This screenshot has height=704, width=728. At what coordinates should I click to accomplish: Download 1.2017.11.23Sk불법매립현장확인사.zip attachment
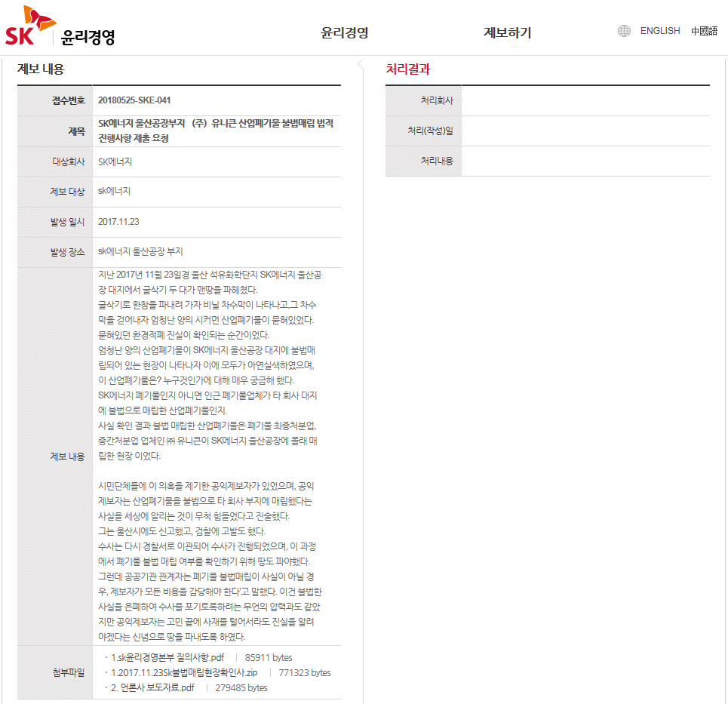pos(184,672)
